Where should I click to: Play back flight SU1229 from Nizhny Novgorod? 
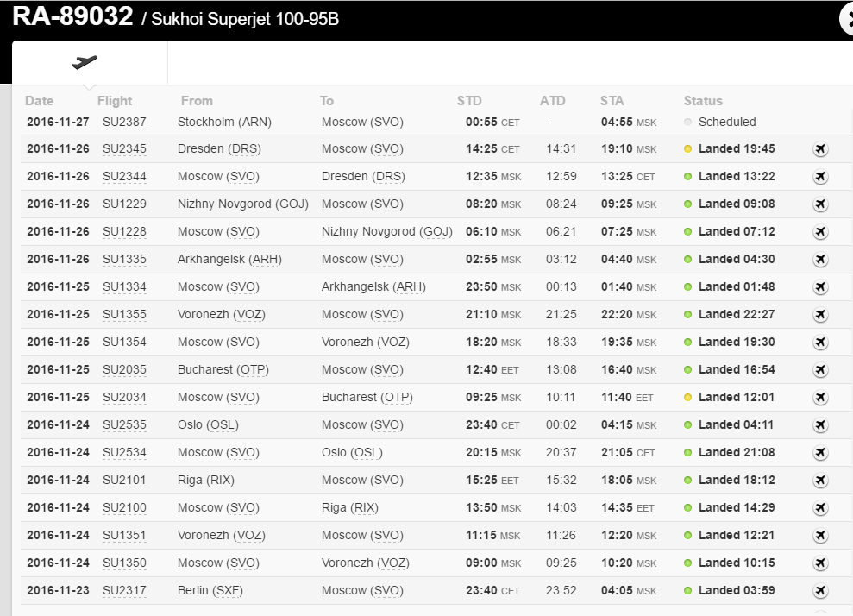point(820,204)
